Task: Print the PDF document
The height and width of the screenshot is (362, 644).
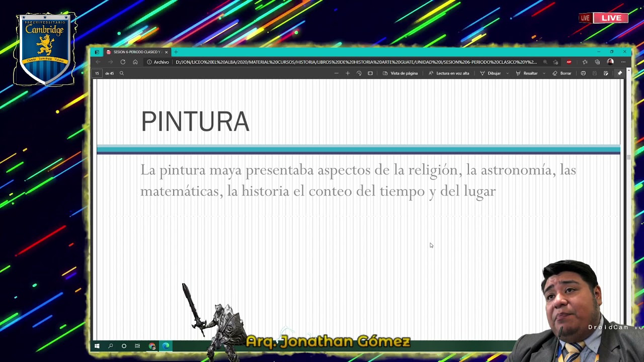Action: click(583, 73)
